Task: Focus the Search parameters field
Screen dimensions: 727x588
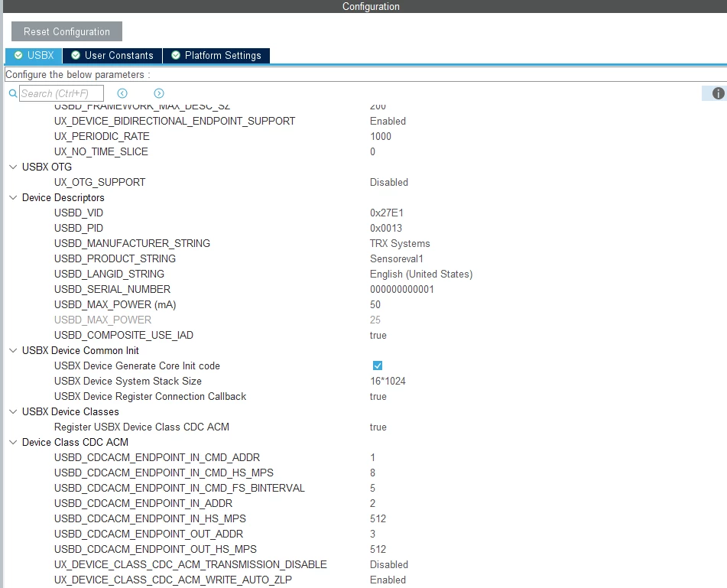Action: click(x=61, y=93)
